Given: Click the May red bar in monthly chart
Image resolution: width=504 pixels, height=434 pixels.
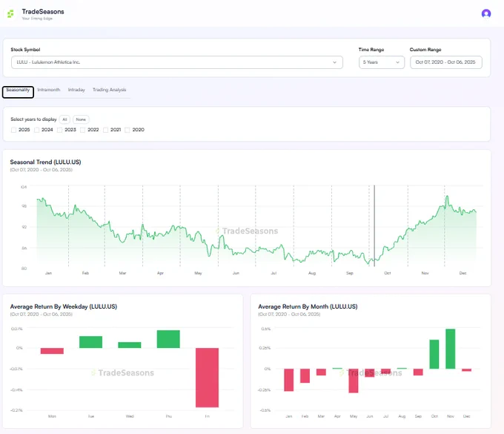Looking at the screenshot, I should 354,381.
